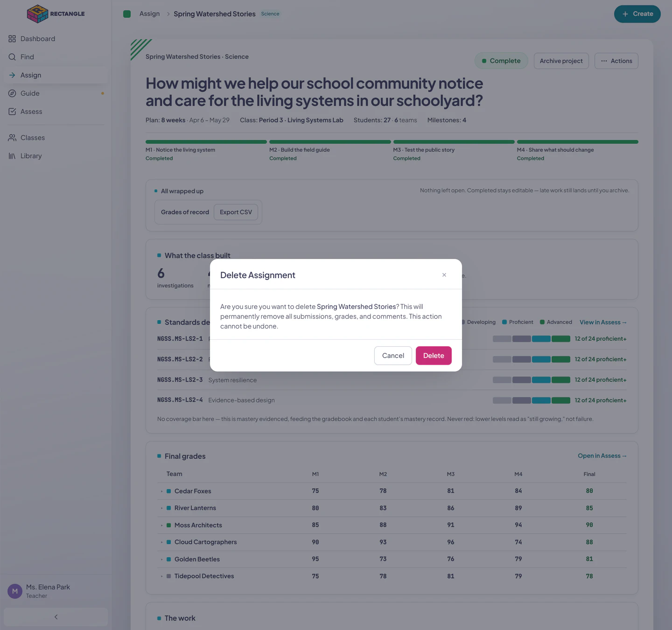Confirm with the pink Delete button
Screen dimensions: 672x630
coord(434,356)
